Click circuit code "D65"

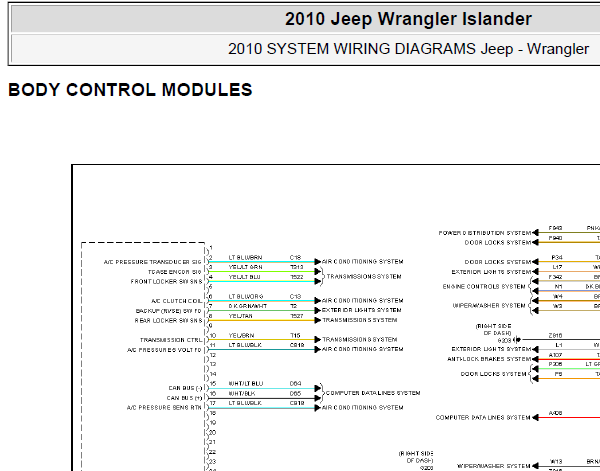[x=295, y=394]
